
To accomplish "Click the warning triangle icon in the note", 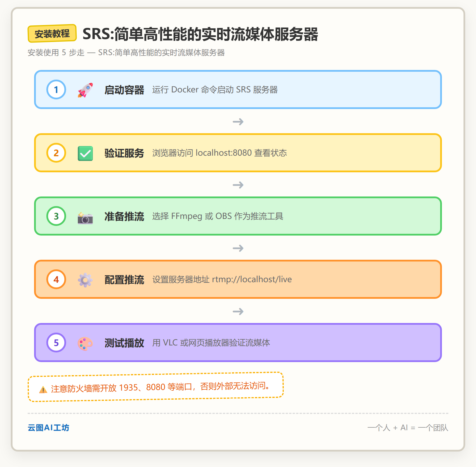I will 43,390.
